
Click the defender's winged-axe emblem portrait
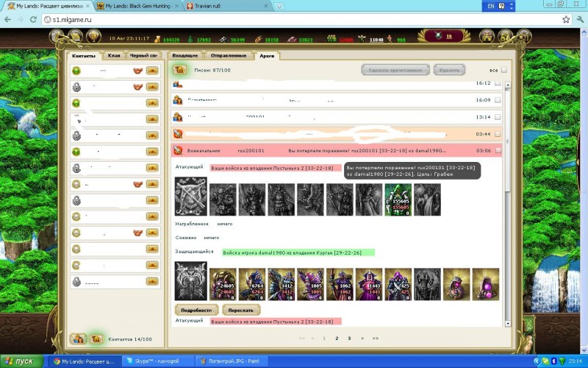tap(191, 281)
